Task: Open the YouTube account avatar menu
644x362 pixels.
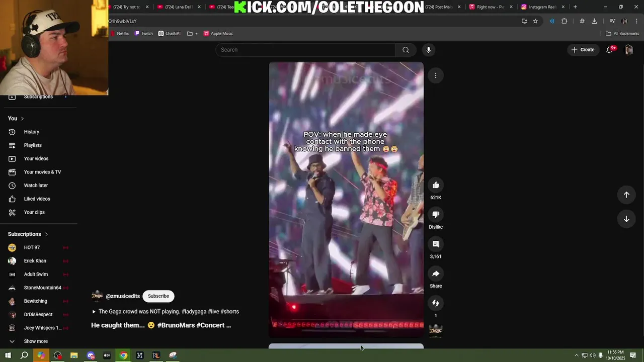Action: tap(628, 50)
